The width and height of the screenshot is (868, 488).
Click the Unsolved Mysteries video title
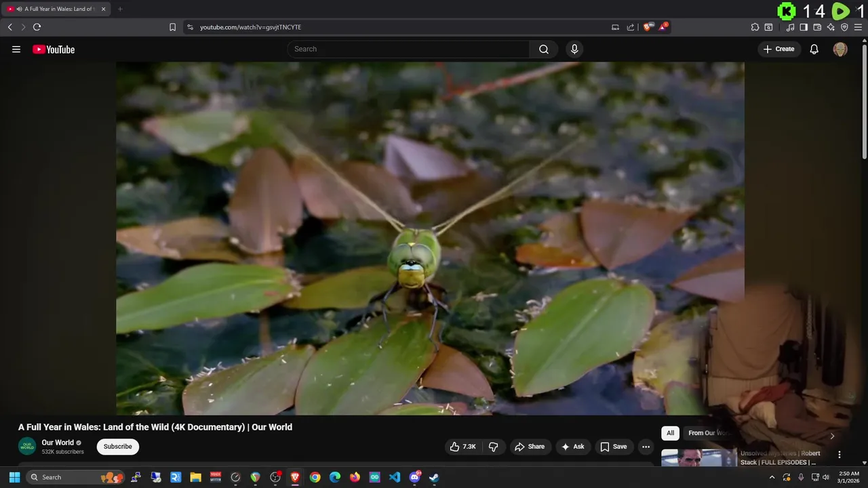[x=781, y=457]
